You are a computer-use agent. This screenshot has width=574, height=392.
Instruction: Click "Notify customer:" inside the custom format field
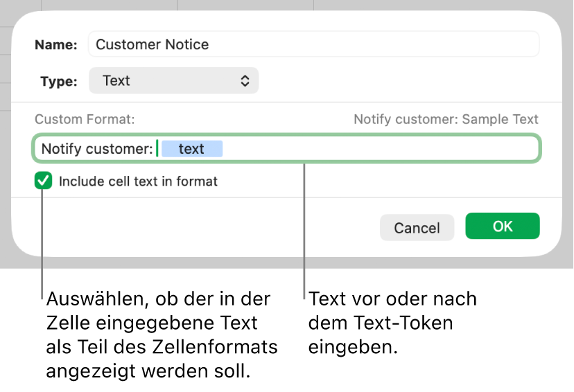[97, 149]
